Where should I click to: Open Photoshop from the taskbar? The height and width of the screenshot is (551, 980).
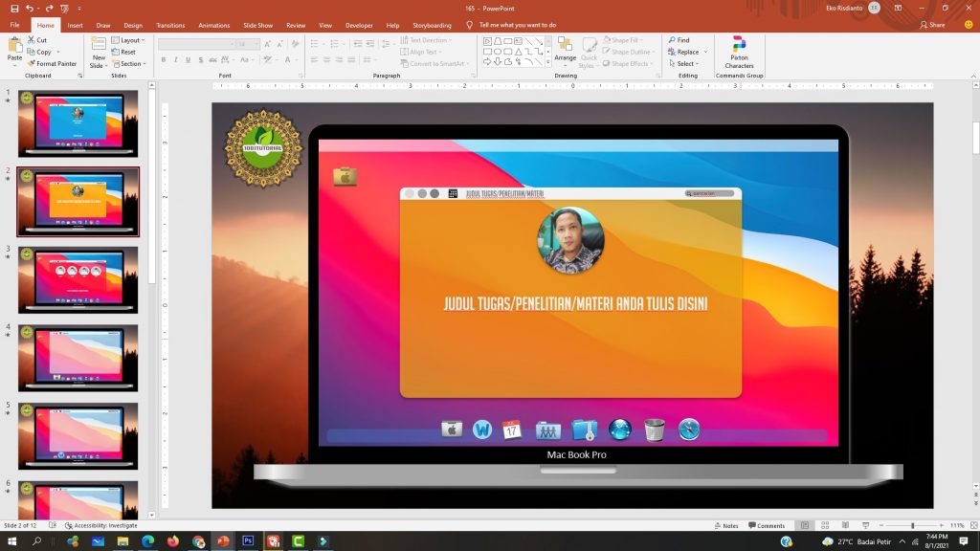(x=248, y=541)
